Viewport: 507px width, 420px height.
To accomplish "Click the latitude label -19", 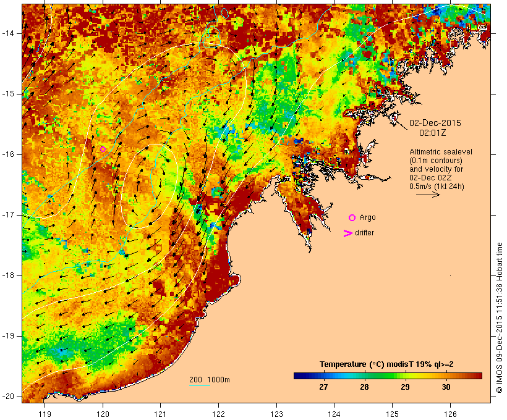I will point(8,336).
